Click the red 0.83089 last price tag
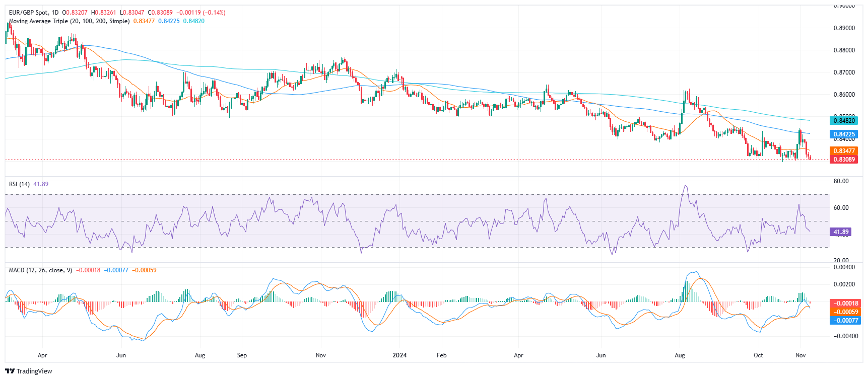Viewport: 868px width, 380px height. (844, 160)
